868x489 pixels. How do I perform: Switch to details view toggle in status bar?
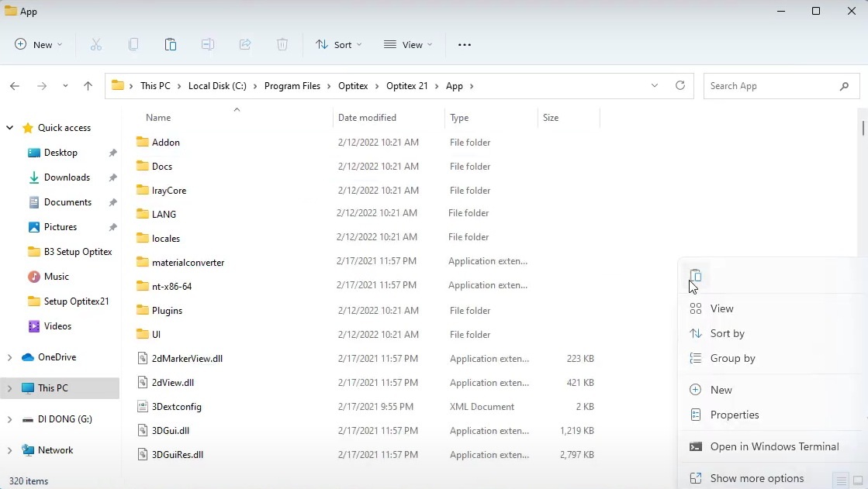[x=841, y=481]
